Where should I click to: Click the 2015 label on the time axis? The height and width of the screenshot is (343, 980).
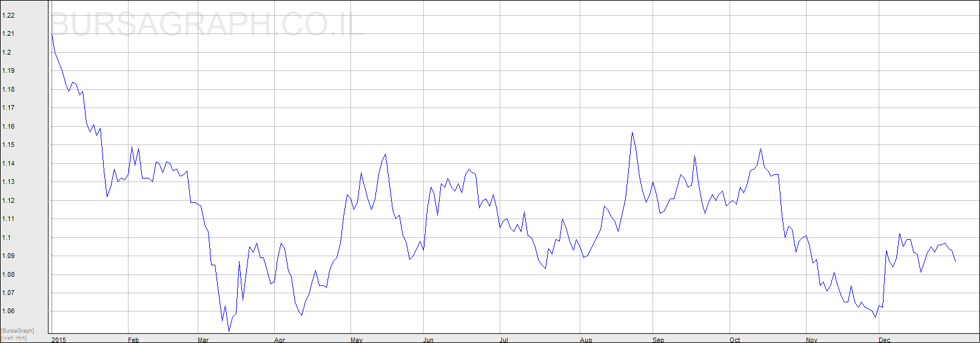(x=59, y=340)
